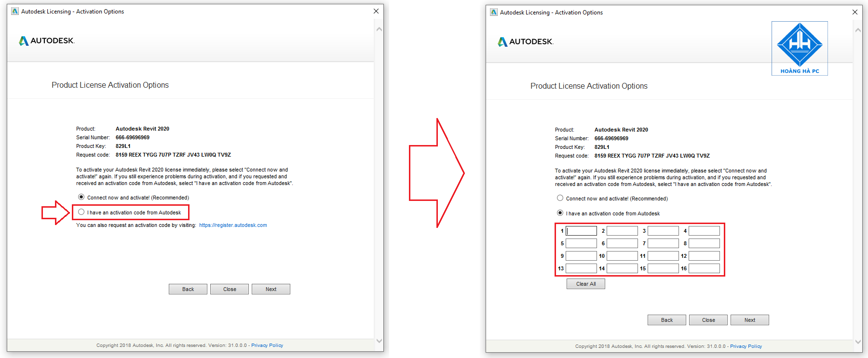This screenshot has height=358, width=868.
Task: Click Close button in left window
Action: [230, 289]
